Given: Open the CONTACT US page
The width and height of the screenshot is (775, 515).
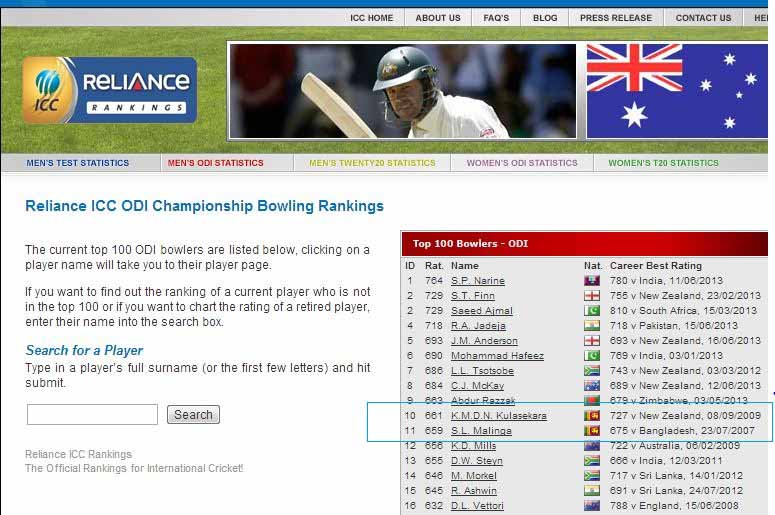Looking at the screenshot, I should [703, 18].
